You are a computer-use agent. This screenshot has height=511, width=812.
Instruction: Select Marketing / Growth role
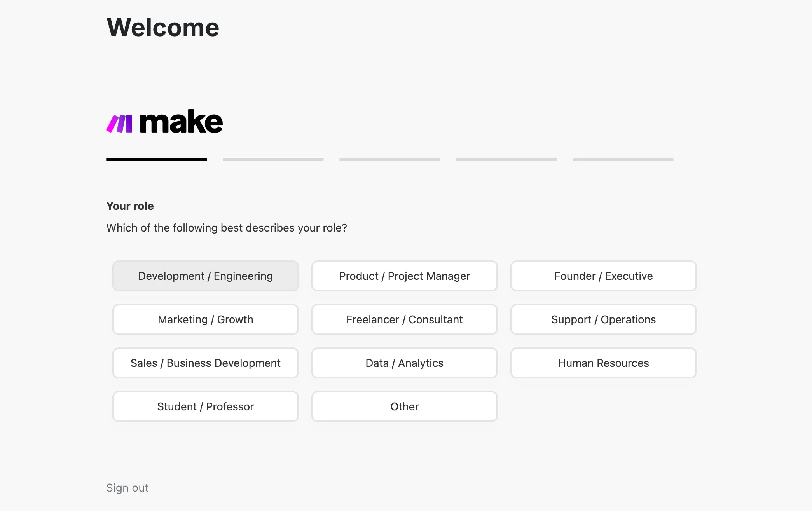pyautogui.click(x=206, y=319)
